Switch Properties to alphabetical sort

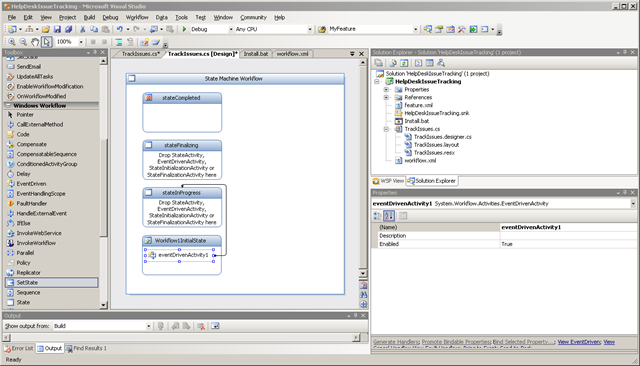389,216
